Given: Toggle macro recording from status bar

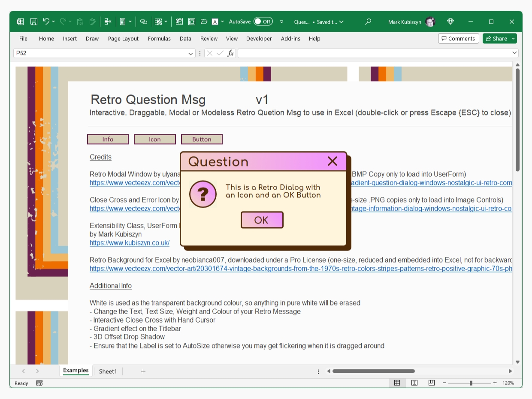Looking at the screenshot, I should click(x=39, y=383).
